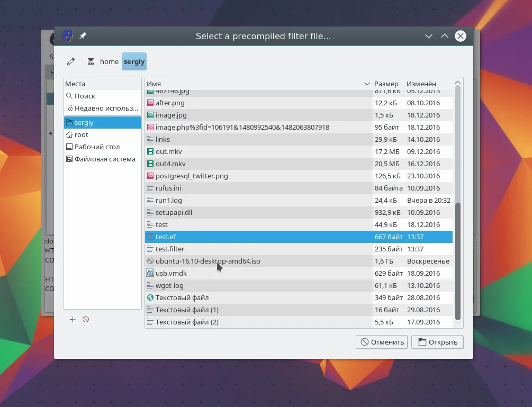This screenshot has height=407, width=532.
Task: Open Рабочий стол in places
Action: 97,147
